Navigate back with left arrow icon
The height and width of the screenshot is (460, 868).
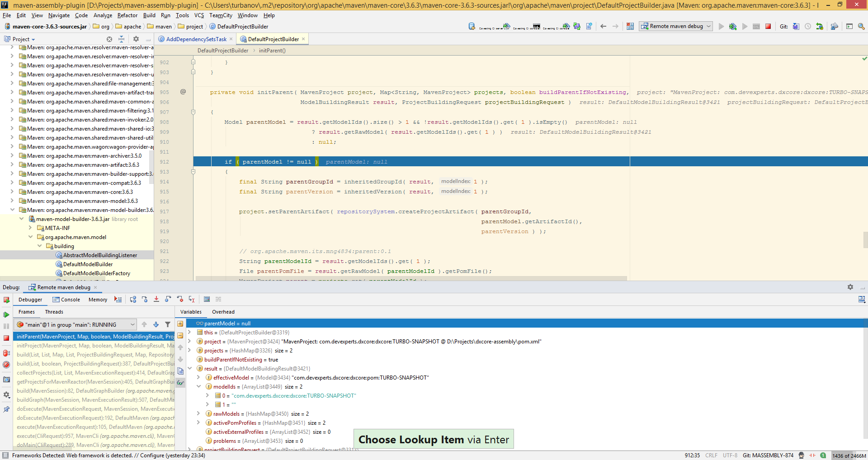coord(603,27)
